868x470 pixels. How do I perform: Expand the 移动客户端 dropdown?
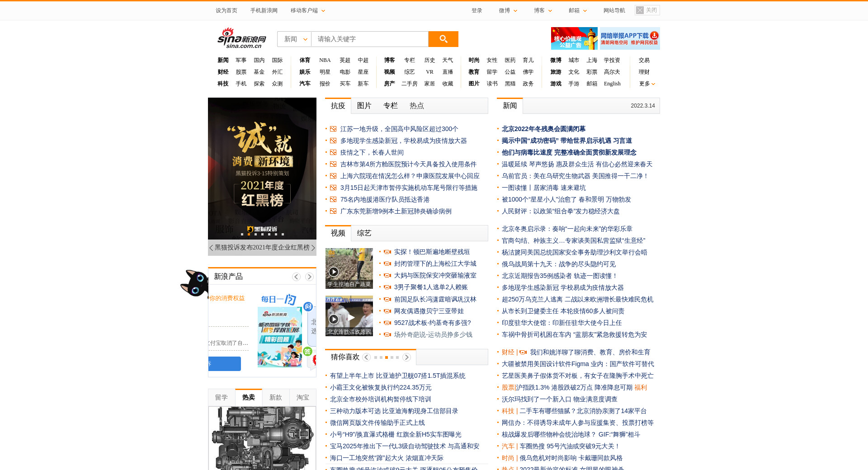pyautogui.click(x=308, y=10)
